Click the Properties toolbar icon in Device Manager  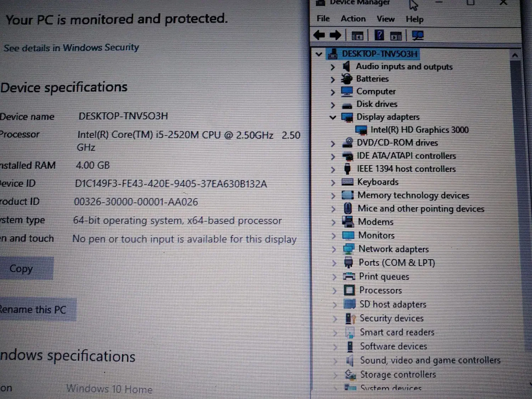[396, 35]
